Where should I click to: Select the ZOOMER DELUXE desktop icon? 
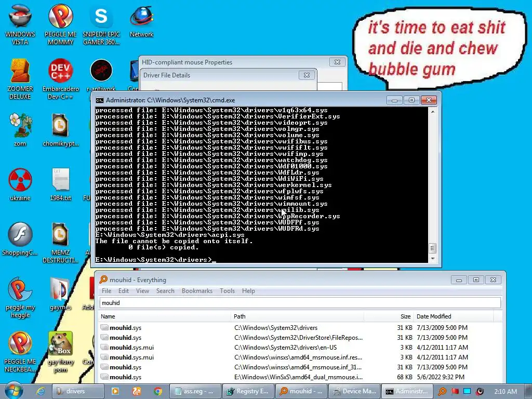tap(20, 79)
